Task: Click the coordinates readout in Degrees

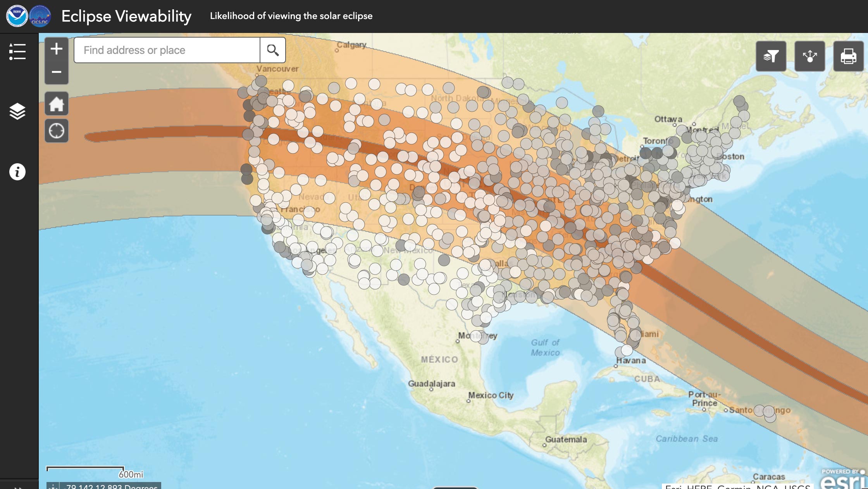Action: [112, 487]
